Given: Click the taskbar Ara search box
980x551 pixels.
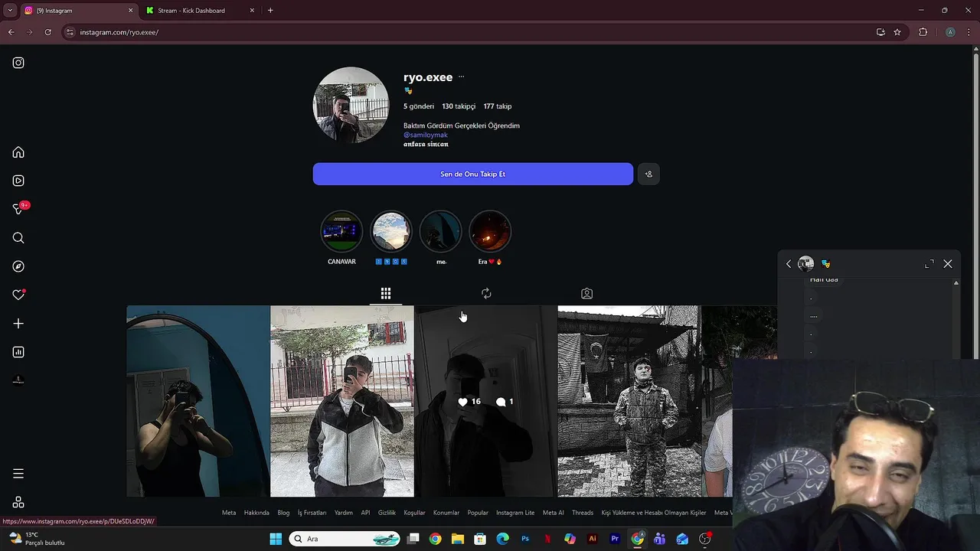Looking at the screenshot, I should click(345, 539).
